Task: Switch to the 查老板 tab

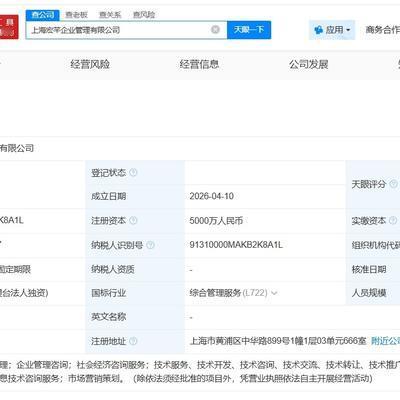Action: pos(76,15)
